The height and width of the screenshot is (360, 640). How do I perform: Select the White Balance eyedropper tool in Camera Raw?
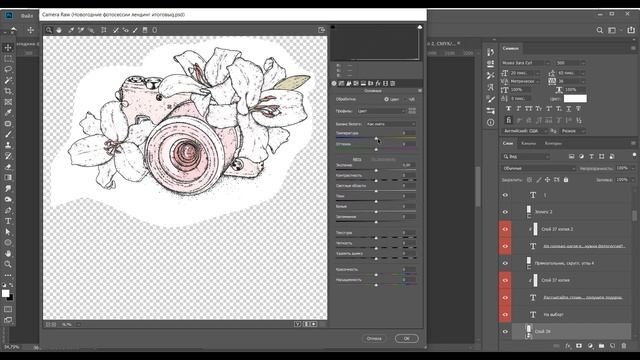(71, 30)
